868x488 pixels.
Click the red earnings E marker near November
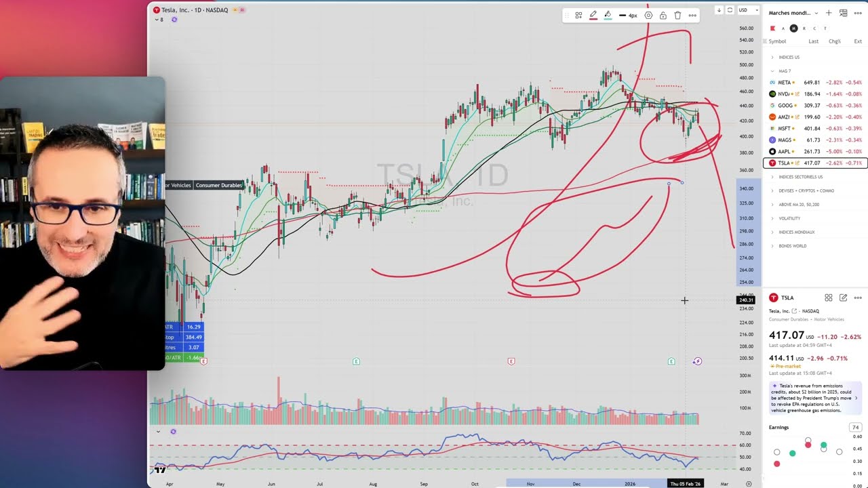(511, 362)
